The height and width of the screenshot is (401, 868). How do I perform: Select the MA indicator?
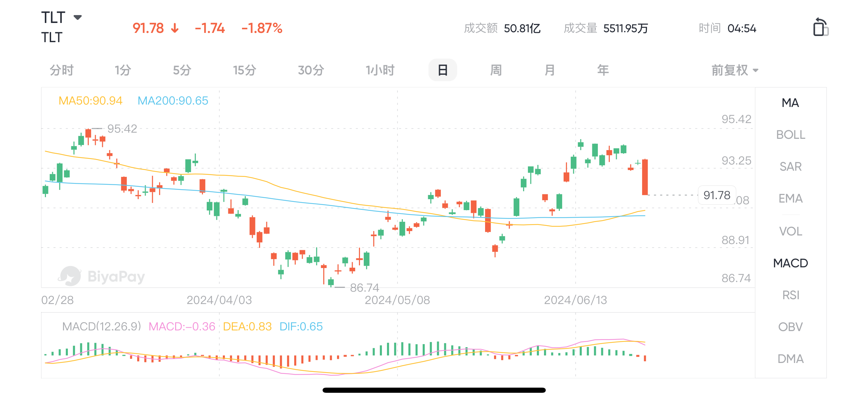791,103
